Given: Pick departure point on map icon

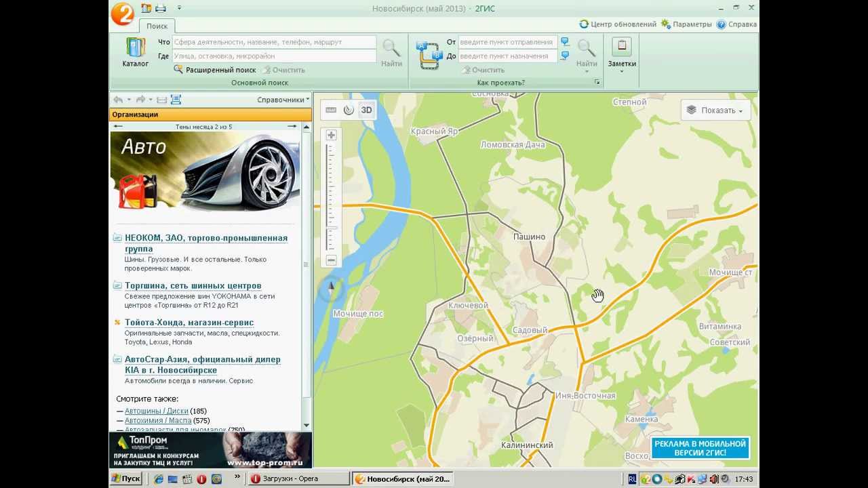Looking at the screenshot, I should pos(565,42).
